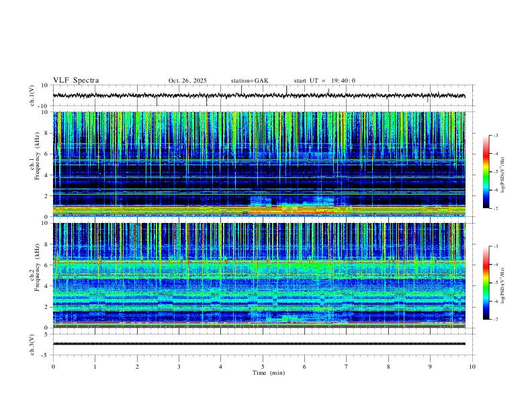Click time axis tick label "7"
The height and width of the screenshot is (411, 532).
click(x=347, y=367)
